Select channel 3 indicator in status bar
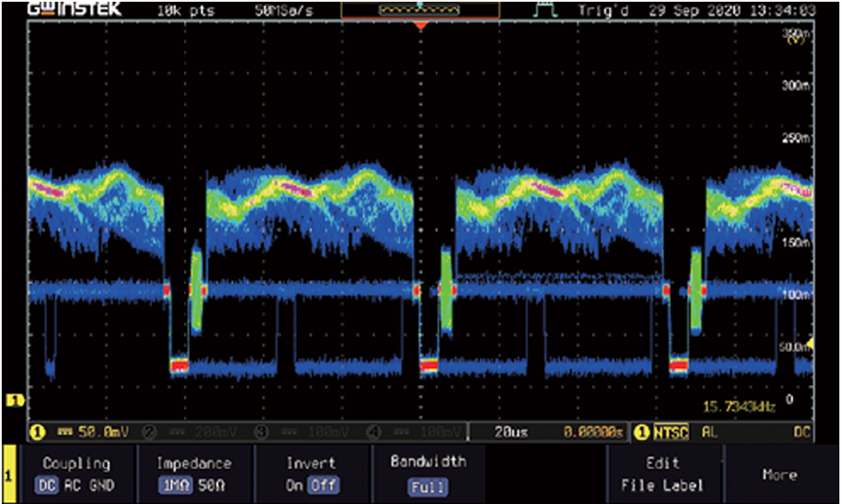This screenshot has height=504, width=842. [x=261, y=432]
